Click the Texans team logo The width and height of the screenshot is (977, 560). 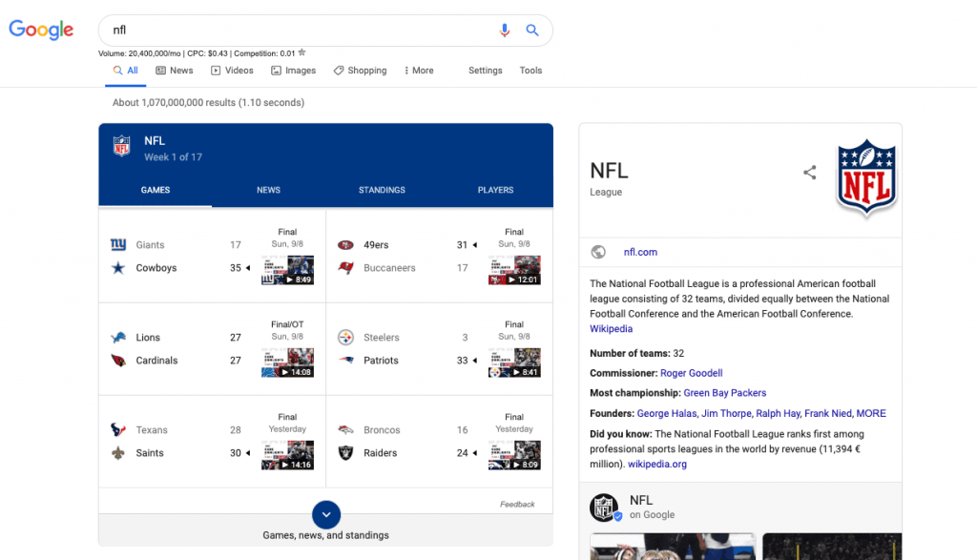point(118,430)
